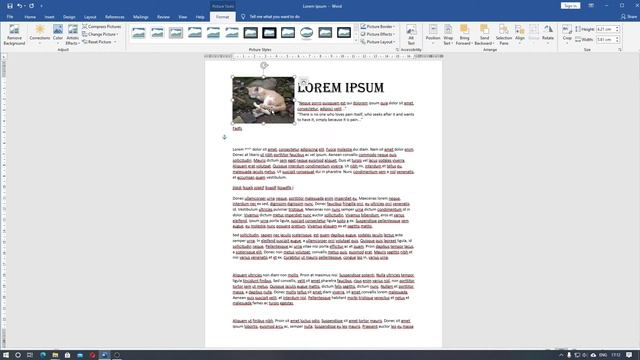This screenshot has width=640, height=360.
Task: Switch to the Review tab
Action: pyautogui.click(x=163, y=17)
